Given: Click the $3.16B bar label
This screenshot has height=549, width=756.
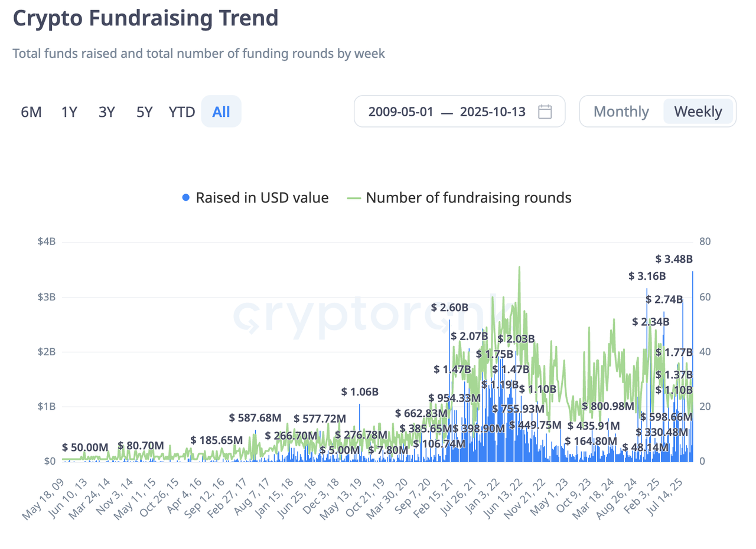Looking at the screenshot, I should 647,276.
